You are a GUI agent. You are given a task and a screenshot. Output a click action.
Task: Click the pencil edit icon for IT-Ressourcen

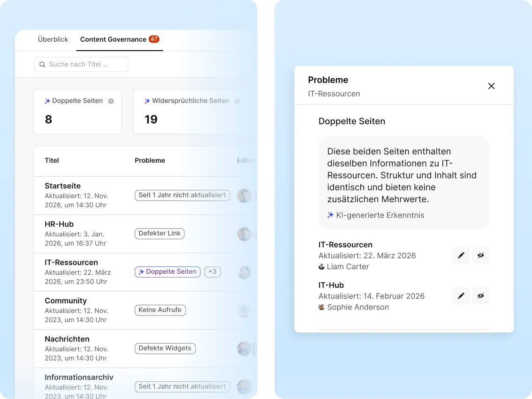tap(461, 256)
